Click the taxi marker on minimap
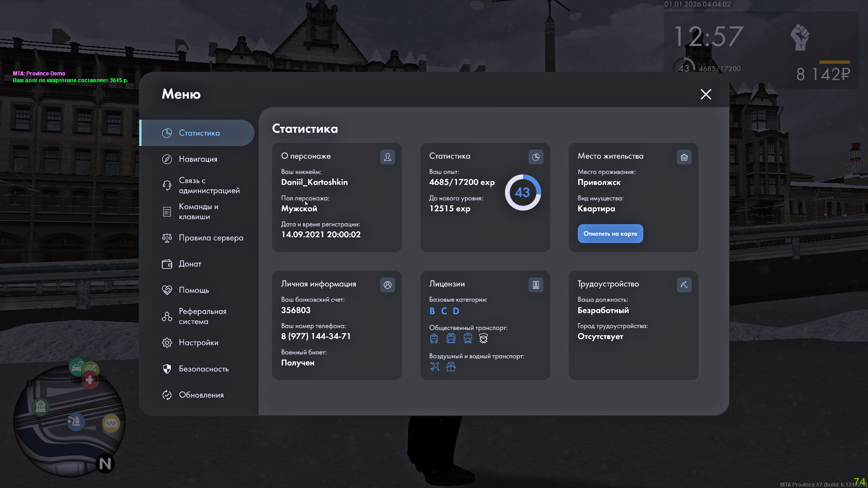This screenshot has width=868, height=488. [111, 423]
